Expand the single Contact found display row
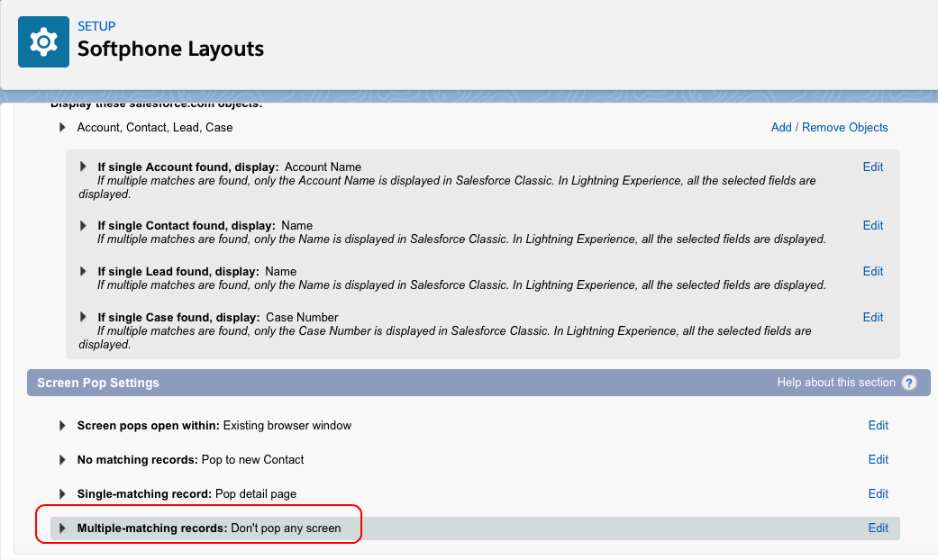Viewport: 938px width, 560px height. [x=83, y=225]
